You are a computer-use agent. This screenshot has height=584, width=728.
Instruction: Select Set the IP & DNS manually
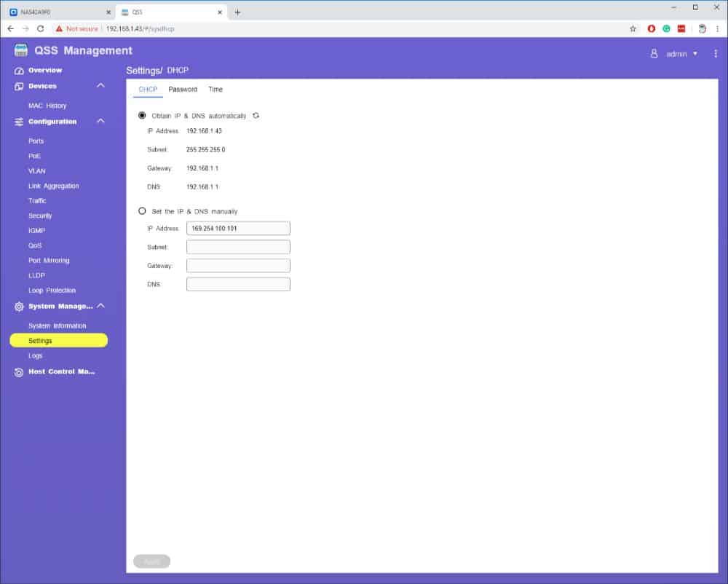coord(142,211)
